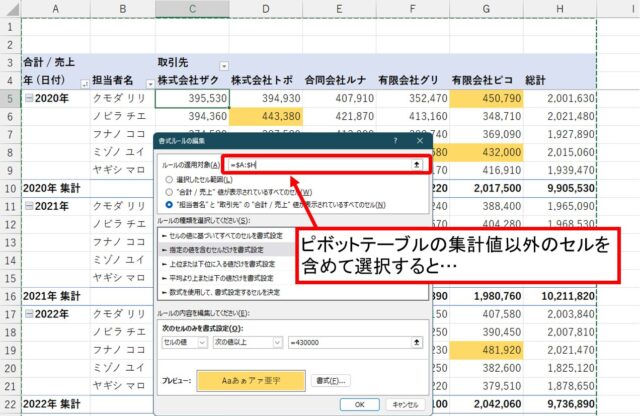Screen dimensions: 640x416
Task: Select 選択したセル範囲 radio option
Action: coord(169,179)
